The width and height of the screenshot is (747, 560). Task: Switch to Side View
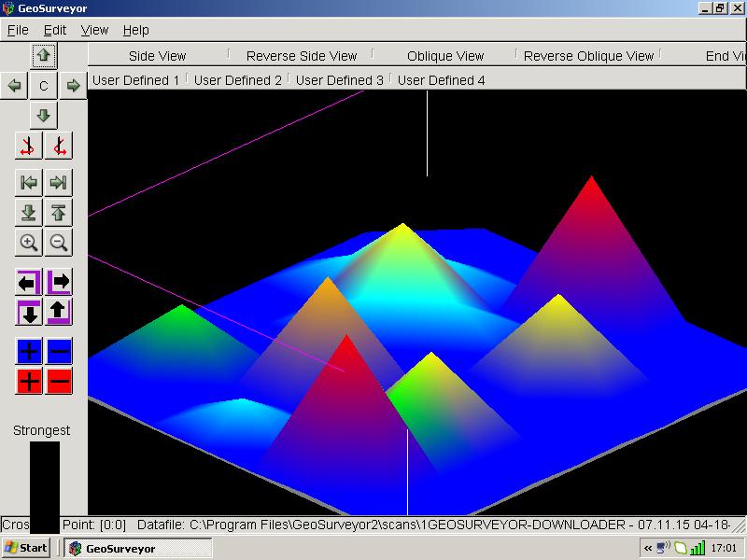157,56
